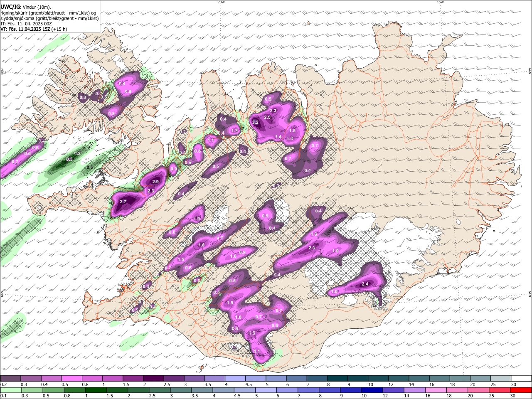The width and height of the screenshot is (532, 399).
Task: Select the snow legend swatch starting at 0.8
Action: coord(92,379)
